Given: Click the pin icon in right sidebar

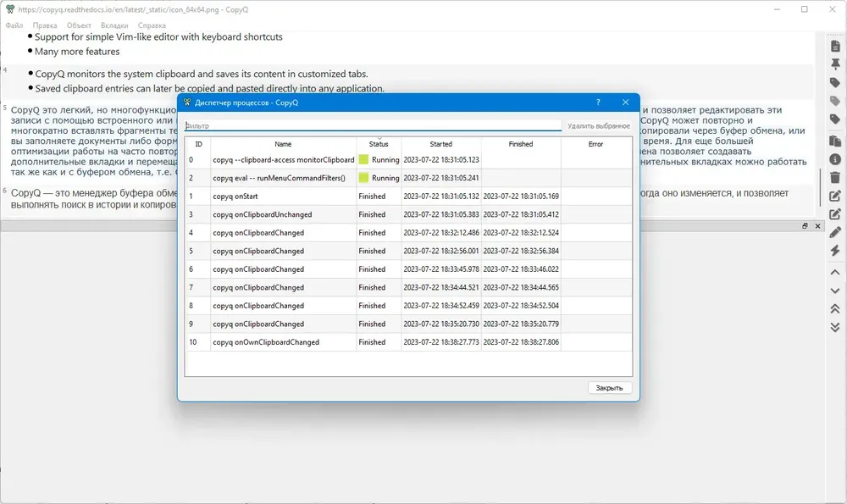Looking at the screenshot, I should [x=835, y=65].
